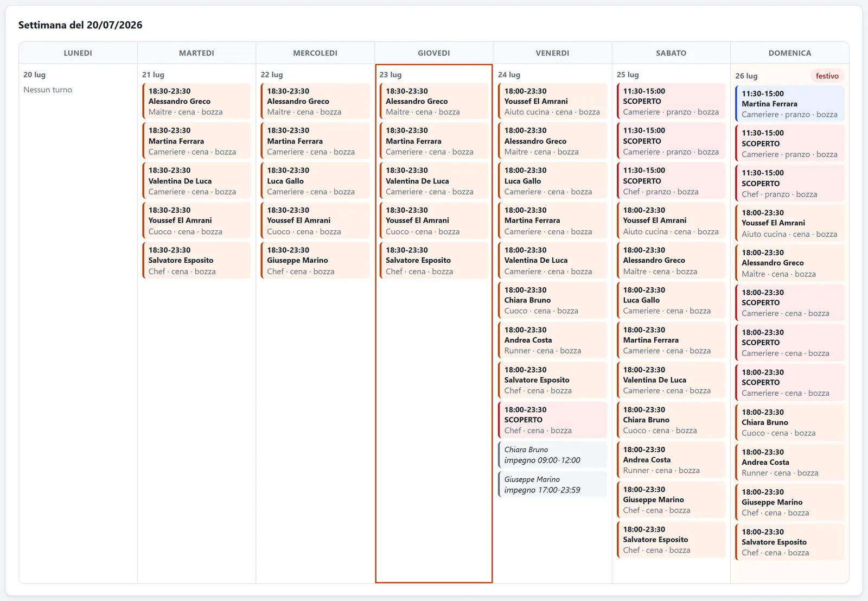This screenshot has height=601, width=868.
Task: Click the festivo badge on 26 lug
Action: [827, 76]
